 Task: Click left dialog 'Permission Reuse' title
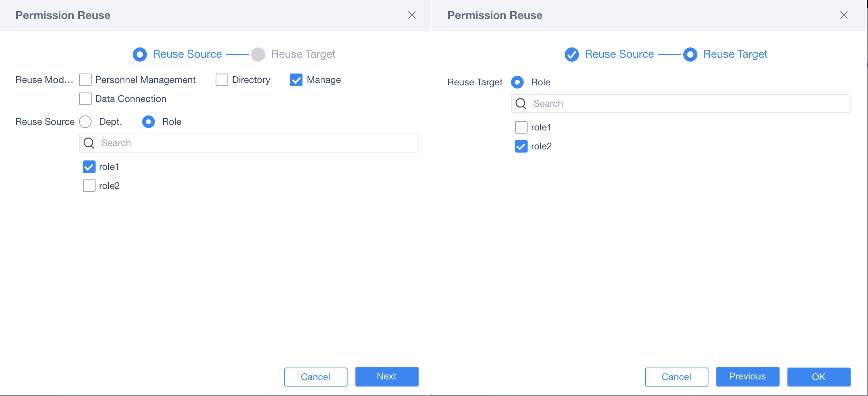coord(63,15)
